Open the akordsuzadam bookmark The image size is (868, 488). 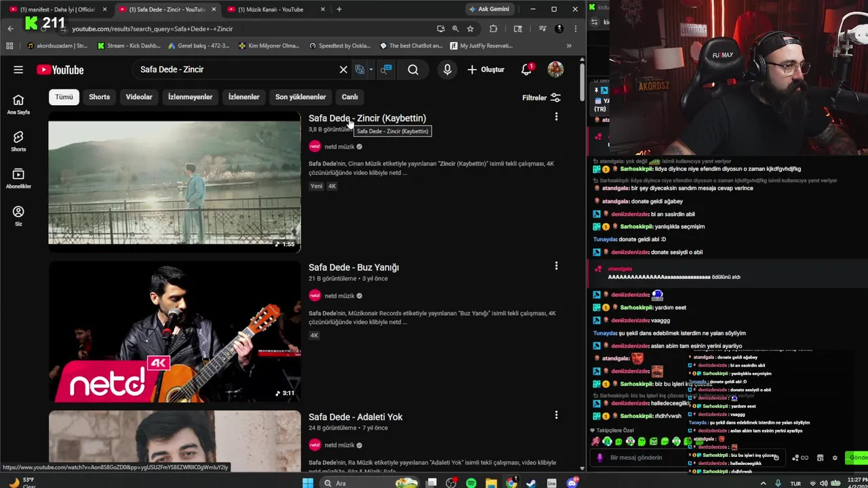point(58,46)
